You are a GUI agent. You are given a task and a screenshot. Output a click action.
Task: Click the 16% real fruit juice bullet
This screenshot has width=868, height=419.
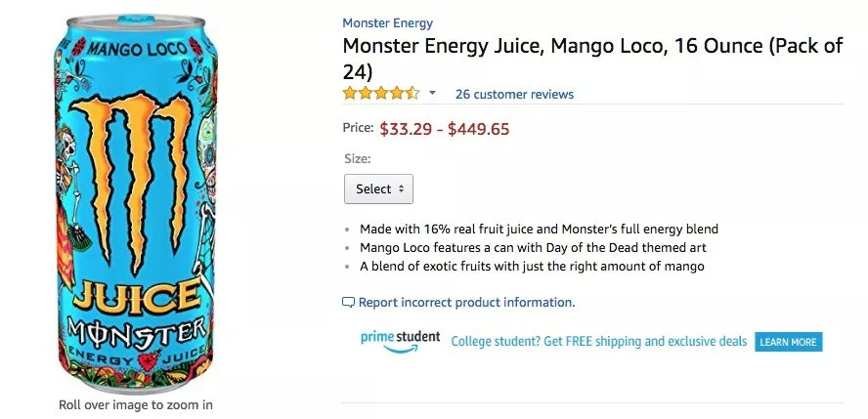(x=539, y=230)
